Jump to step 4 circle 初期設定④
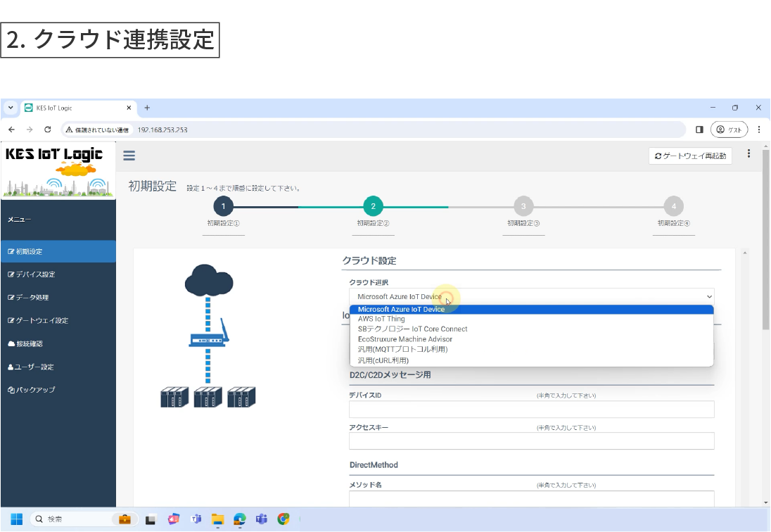 674,206
